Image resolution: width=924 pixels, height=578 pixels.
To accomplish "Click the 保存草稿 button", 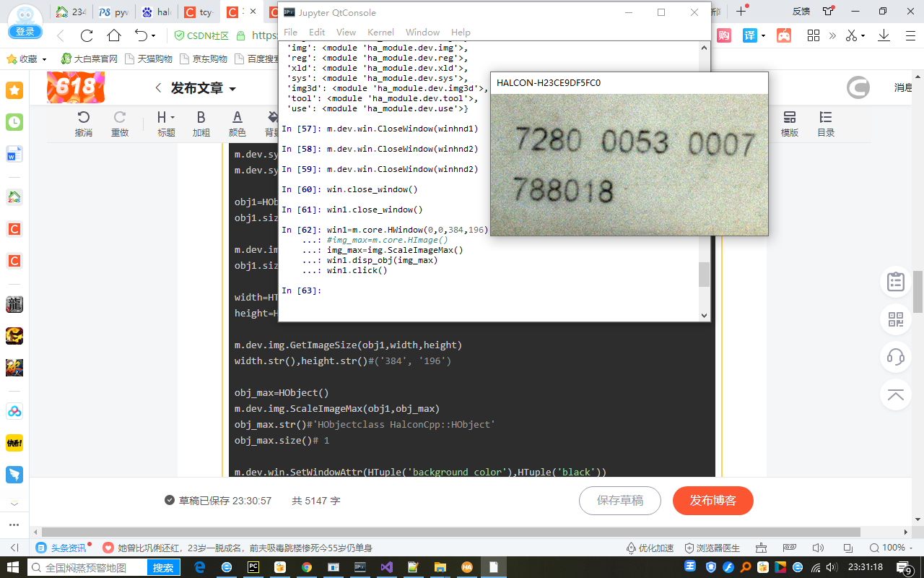I will (619, 500).
